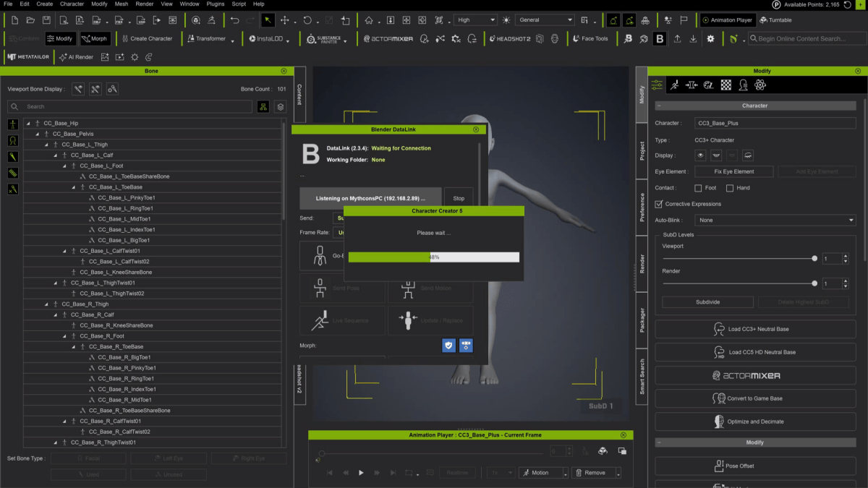The height and width of the screenshot is (488, 868).
Task: Select the checkerboard material tab icon
Action: click(x=726, y=85)
